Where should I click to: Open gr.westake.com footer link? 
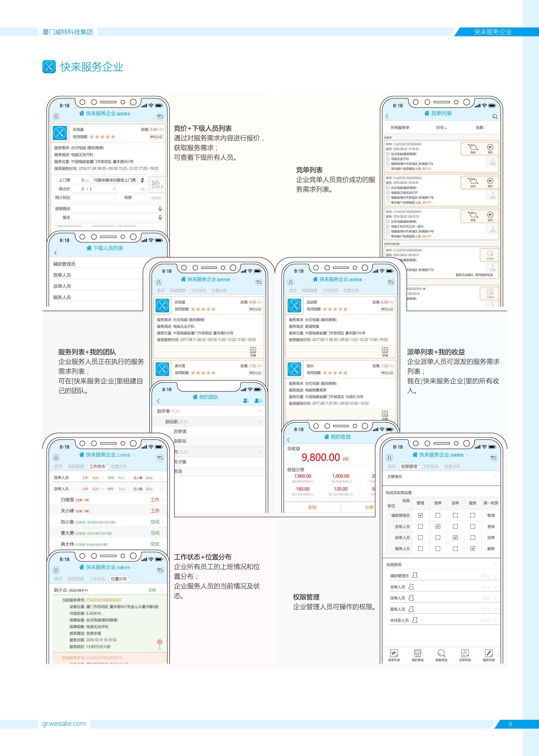click(x=64, y=723)
